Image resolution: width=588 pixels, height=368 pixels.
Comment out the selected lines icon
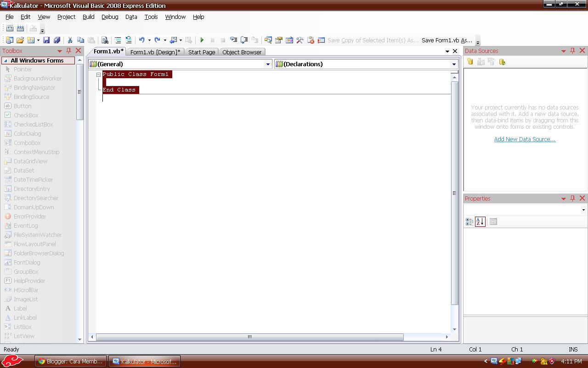coord(118,40)
